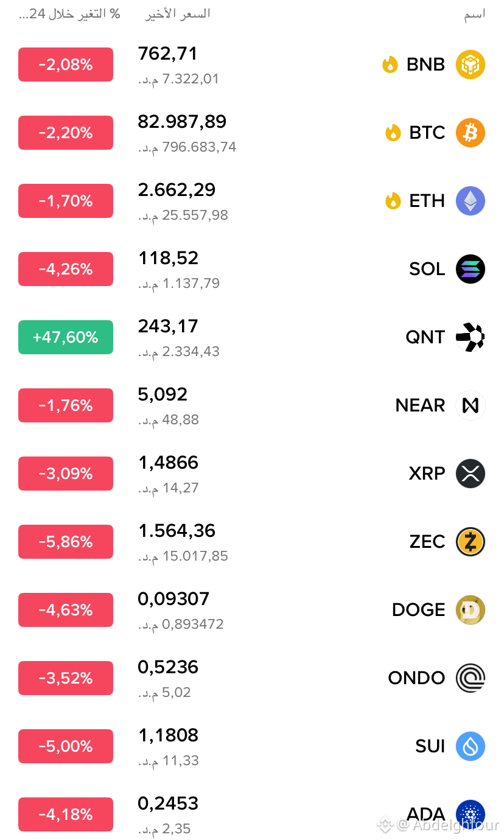Tap the Bitcoin orange logo icon
Screen dimensions: 504x840
(x=471, y=133)
